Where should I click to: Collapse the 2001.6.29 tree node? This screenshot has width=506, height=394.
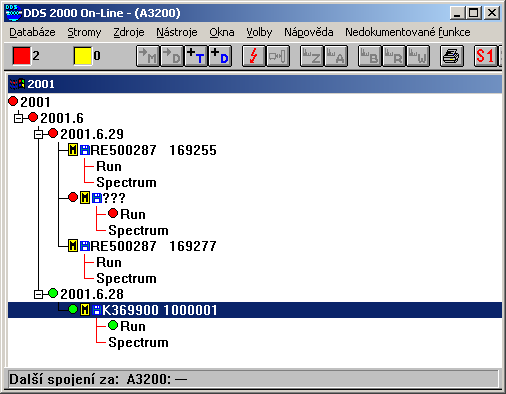39,134
